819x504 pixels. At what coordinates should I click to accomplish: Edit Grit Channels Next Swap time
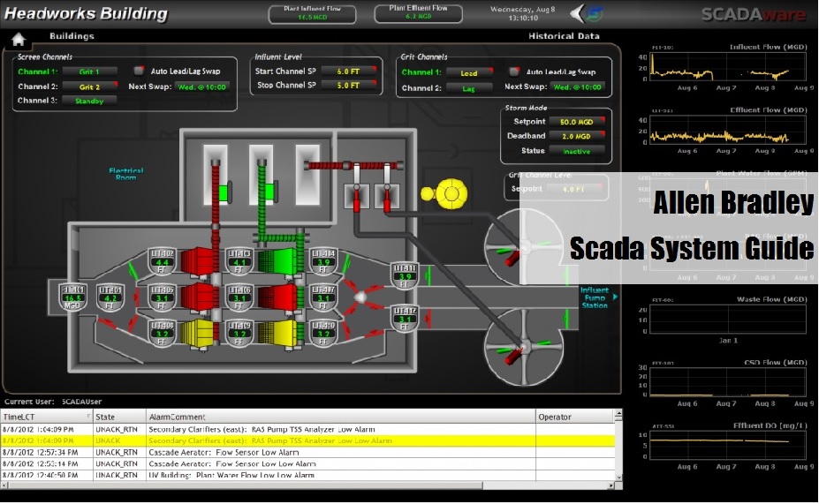577,87
